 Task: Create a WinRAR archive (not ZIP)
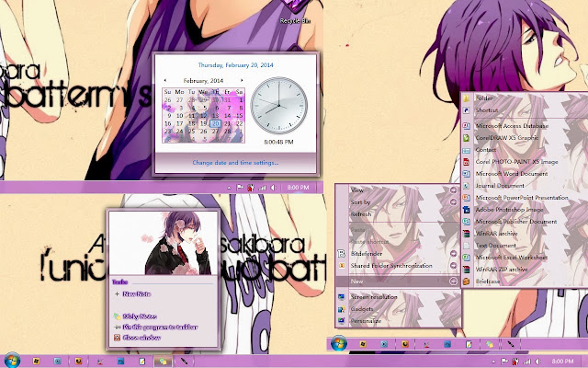[525, 234]
